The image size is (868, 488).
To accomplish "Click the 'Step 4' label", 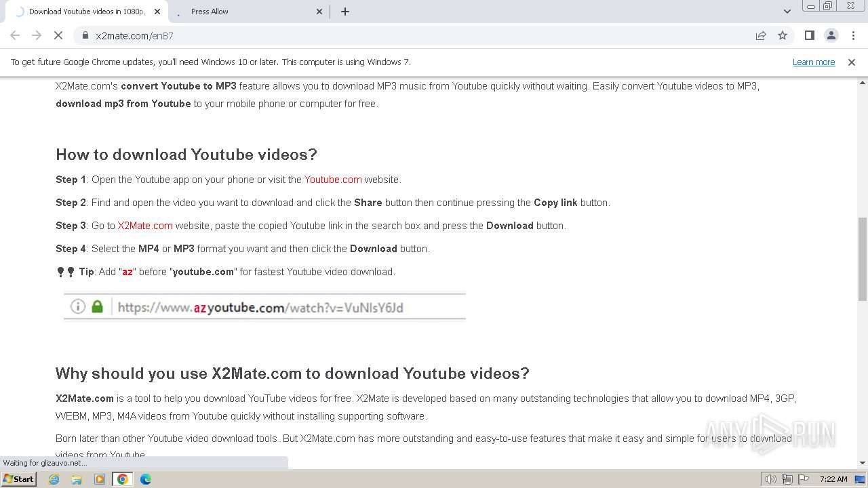I will pos(71,249).
